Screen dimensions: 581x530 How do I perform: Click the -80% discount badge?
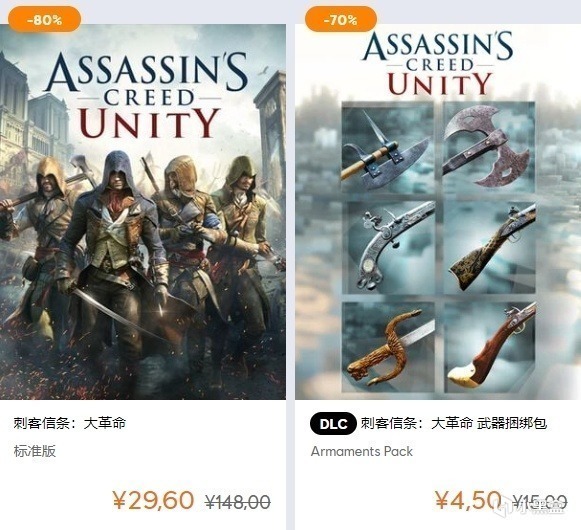44,19
